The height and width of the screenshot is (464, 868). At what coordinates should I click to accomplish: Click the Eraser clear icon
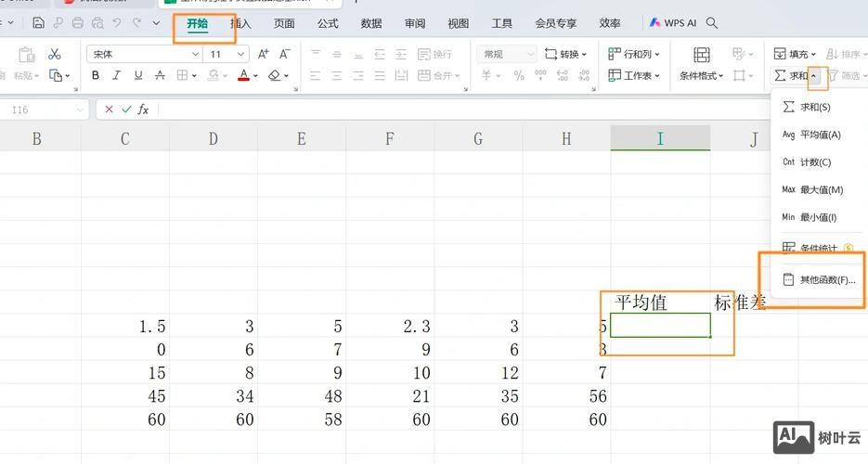(274, 75)
